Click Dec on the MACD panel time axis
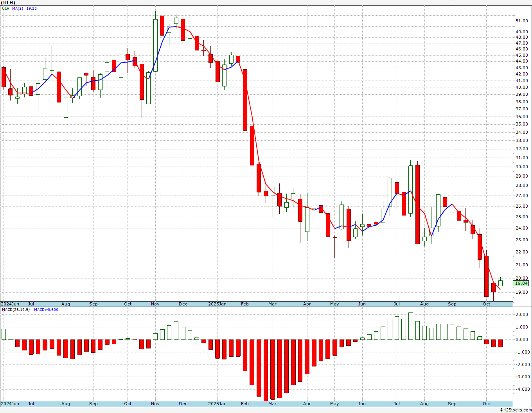Viewport: 532px width, 413px height. [183, 404]
